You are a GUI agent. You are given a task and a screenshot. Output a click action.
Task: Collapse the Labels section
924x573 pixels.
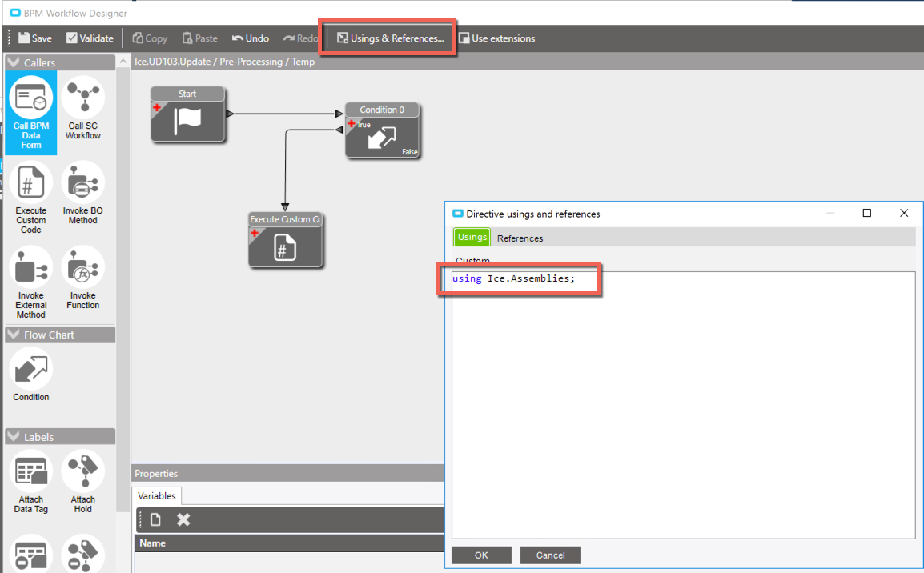click(x=14, y=435)
